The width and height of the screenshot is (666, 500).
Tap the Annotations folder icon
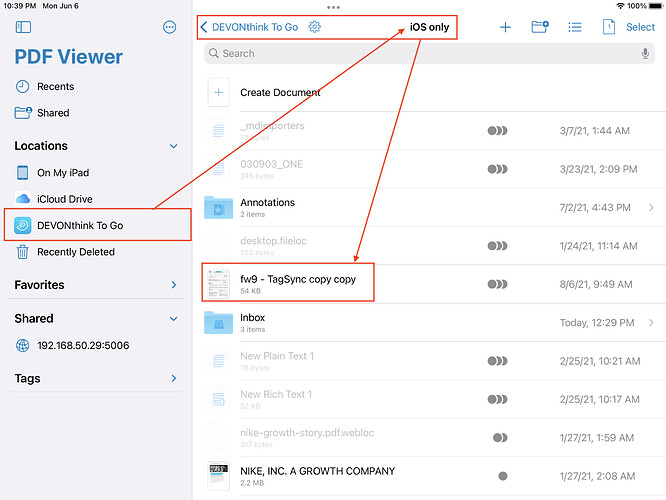point(218,207)
